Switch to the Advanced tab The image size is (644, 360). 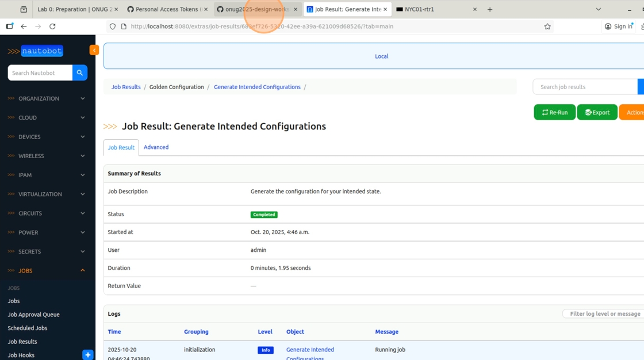tap(156, 147)
